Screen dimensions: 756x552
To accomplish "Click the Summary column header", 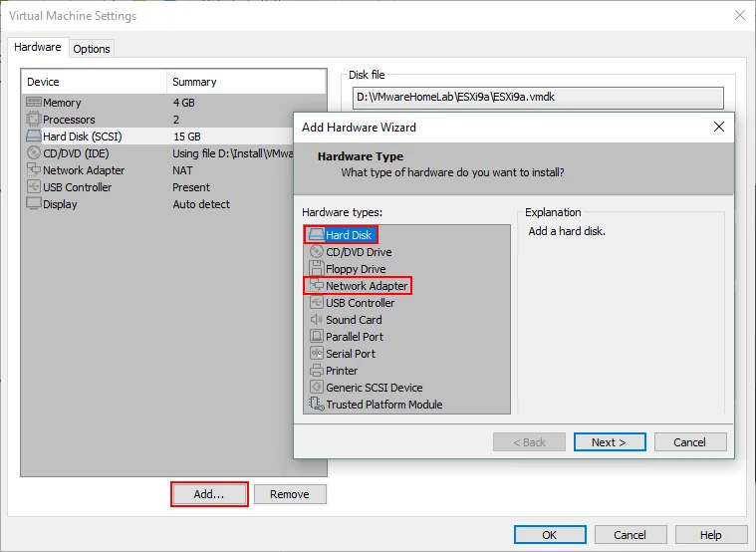I will click(246, 82).
